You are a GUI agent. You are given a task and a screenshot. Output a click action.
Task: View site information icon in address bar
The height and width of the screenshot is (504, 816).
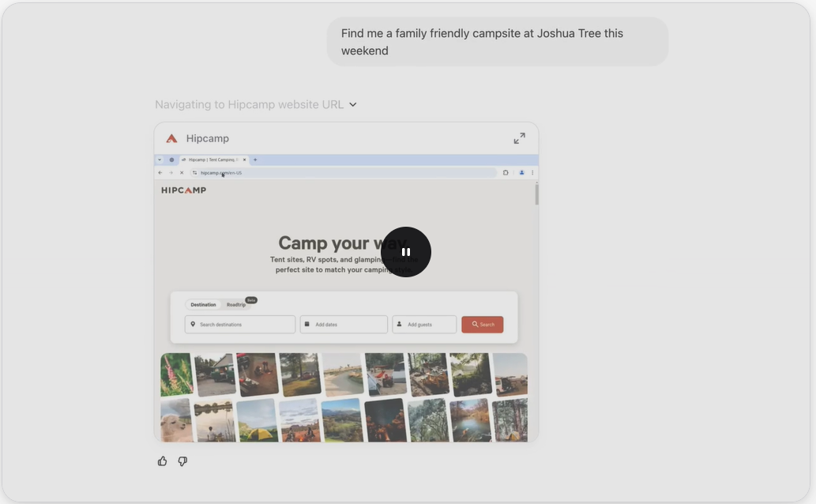pos(194,173)
